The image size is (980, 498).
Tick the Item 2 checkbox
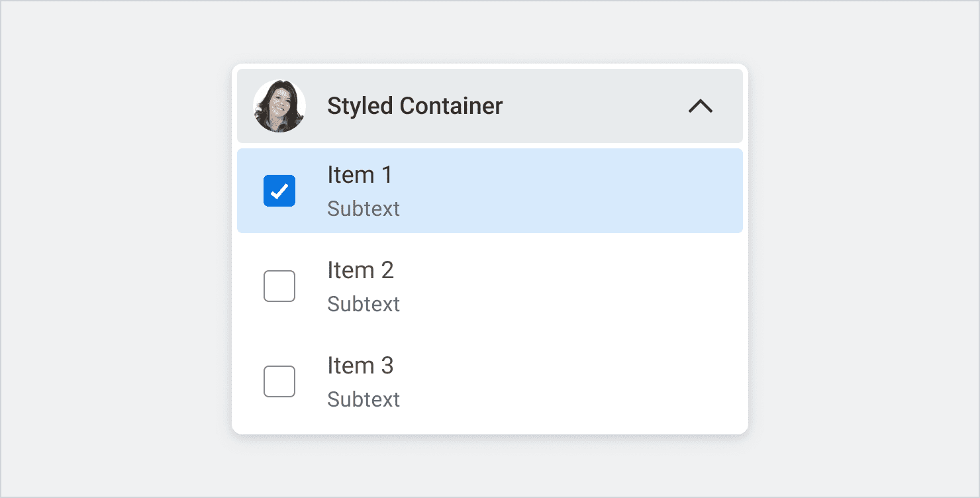coord(279,286)
